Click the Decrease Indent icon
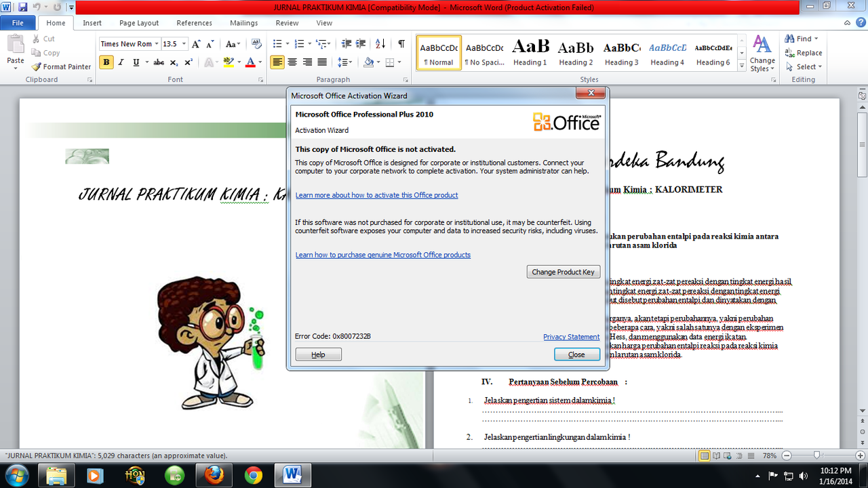 [x=347, y=44]
